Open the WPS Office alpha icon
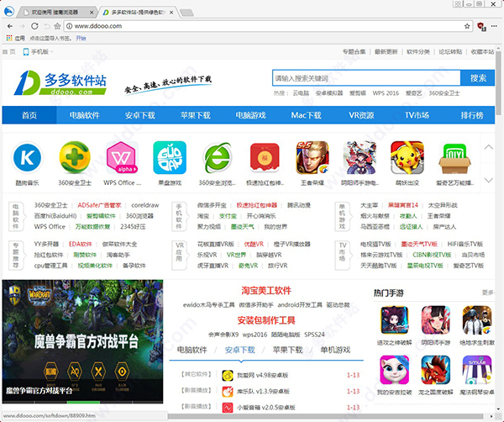This screenshot has width=504, height=422. [122, 157]
